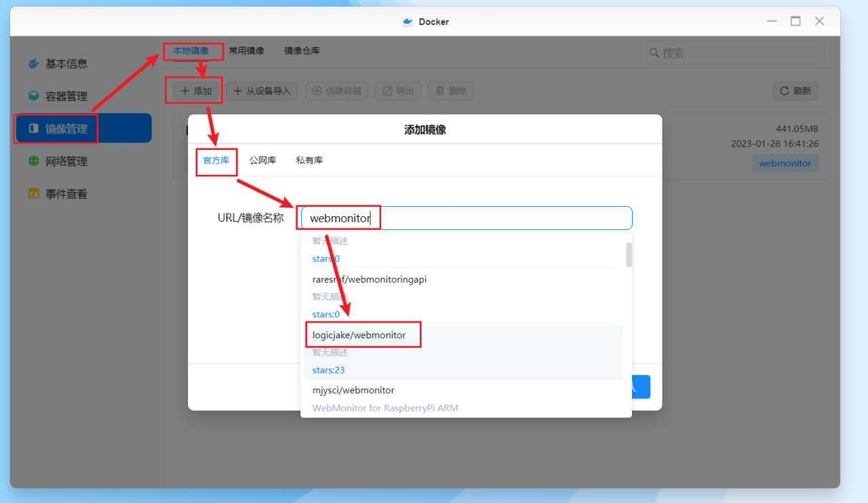Select the 公网库 tab in the dialog
Viewport: 868px width, 503px height.
(x=263, y=160)
